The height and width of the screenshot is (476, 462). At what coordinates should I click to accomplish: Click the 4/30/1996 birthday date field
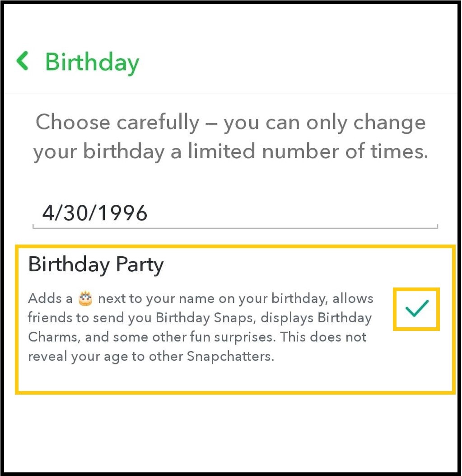[95, 212]
